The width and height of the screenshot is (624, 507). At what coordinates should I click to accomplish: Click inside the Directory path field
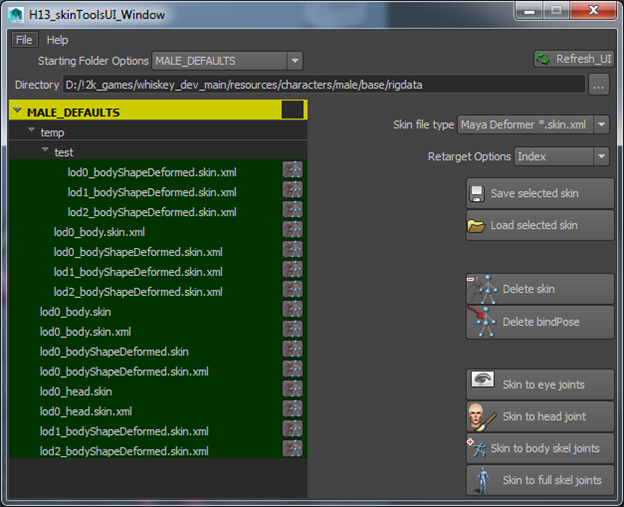(x=324, y=85)
